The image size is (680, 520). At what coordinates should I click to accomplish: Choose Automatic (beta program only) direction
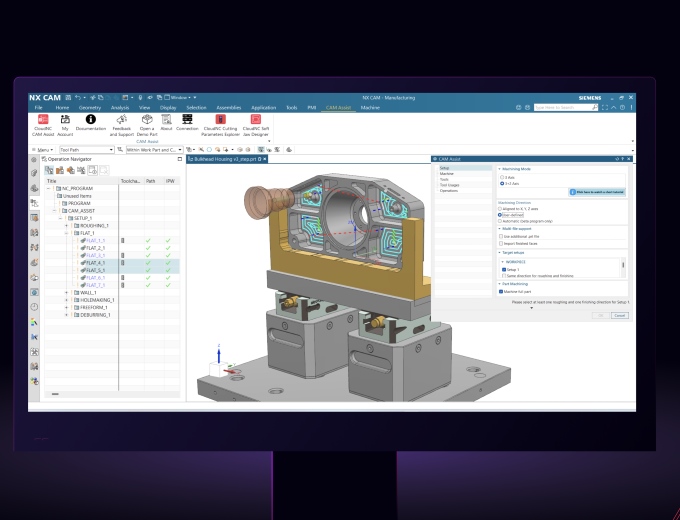500,221
